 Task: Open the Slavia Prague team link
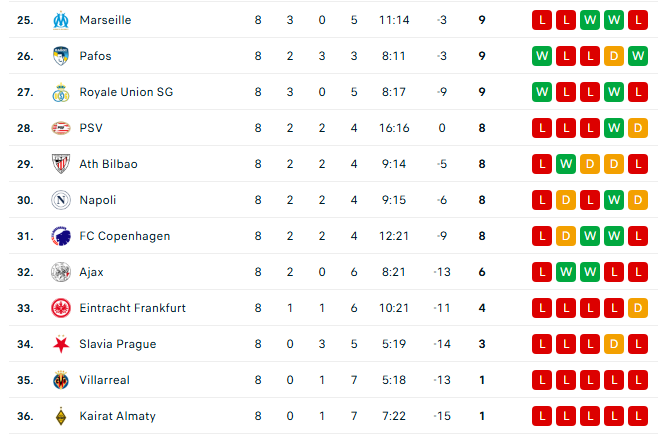117,344
